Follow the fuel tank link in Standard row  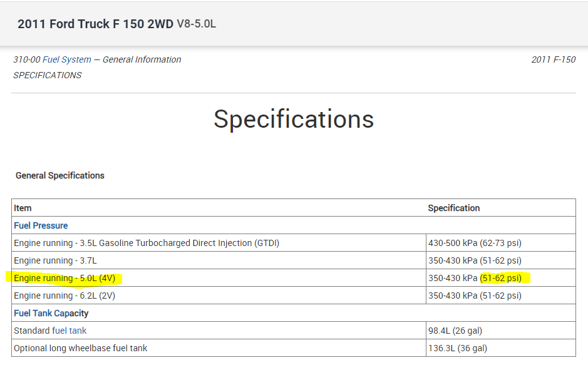pyautogui.click(x=69, y=331)
